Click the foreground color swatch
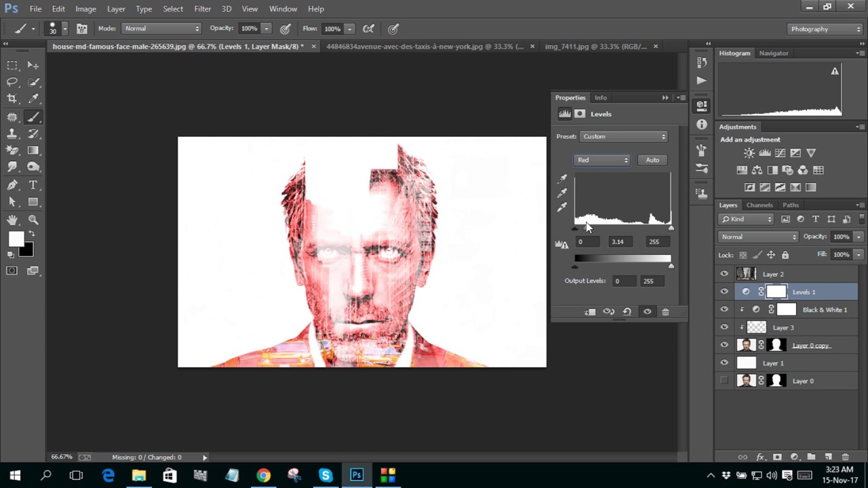Screen dimensions: 868x488 pos(16,239)
